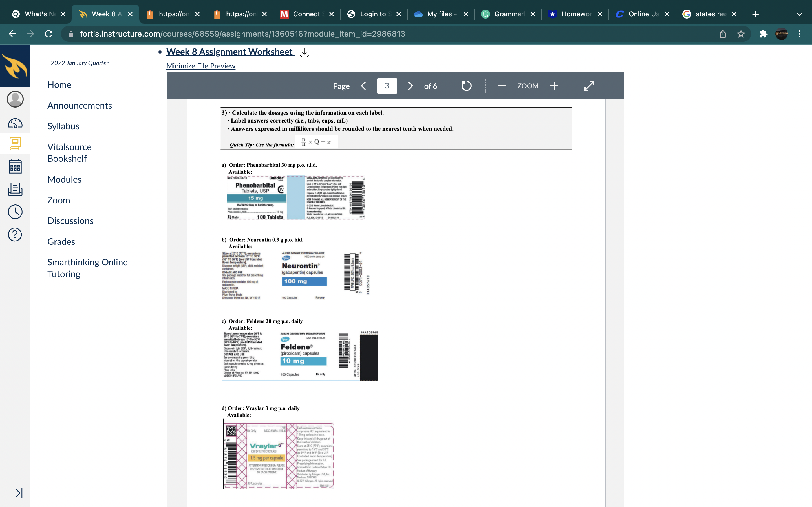The width and height of the screenshot is (812, 507).
Task: Open the Canvas Dashboard gauge icon
Action: tap(15, 123)
